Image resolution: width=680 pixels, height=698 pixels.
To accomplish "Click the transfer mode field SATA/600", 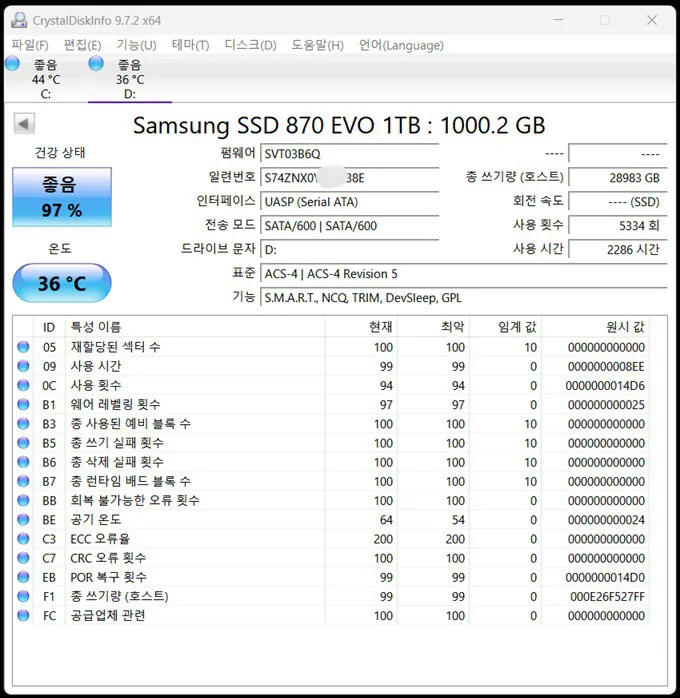I will (350, 226).
